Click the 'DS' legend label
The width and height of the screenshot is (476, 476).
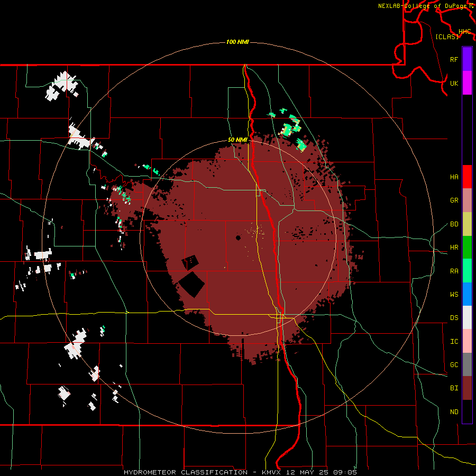(x=454, y=318)
